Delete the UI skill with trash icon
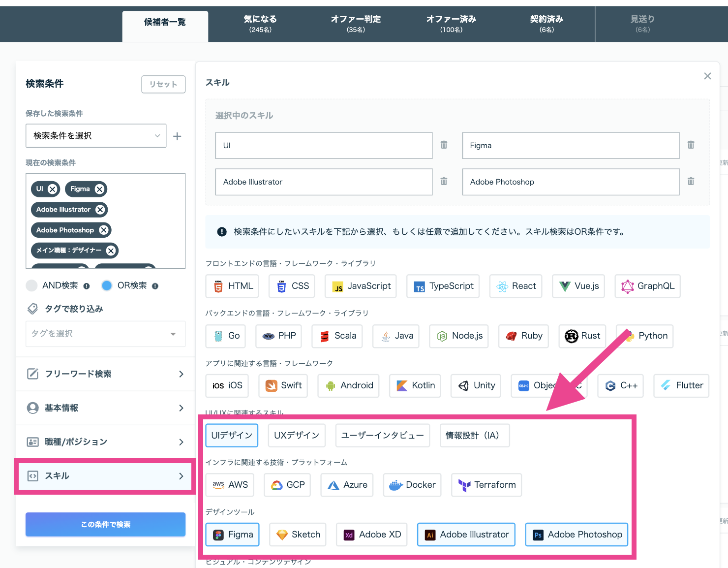728x568 pixels. click(444, 145)
